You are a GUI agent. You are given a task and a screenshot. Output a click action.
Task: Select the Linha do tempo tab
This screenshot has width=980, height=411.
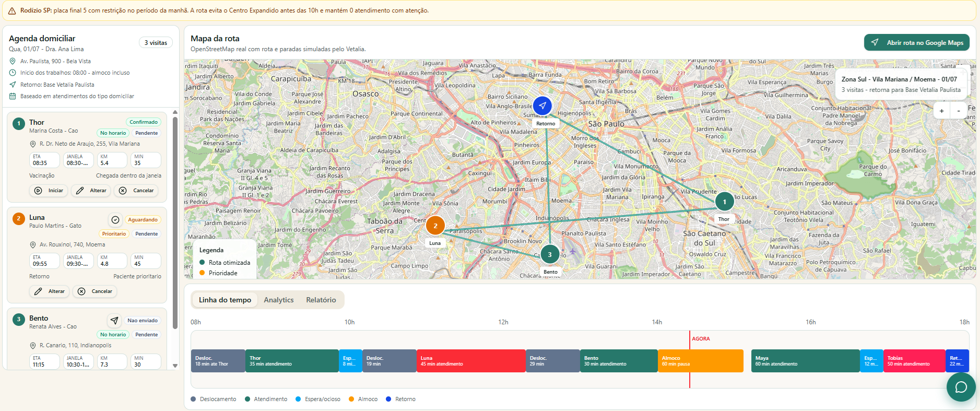pyautogui.click(x=225, y=300)
